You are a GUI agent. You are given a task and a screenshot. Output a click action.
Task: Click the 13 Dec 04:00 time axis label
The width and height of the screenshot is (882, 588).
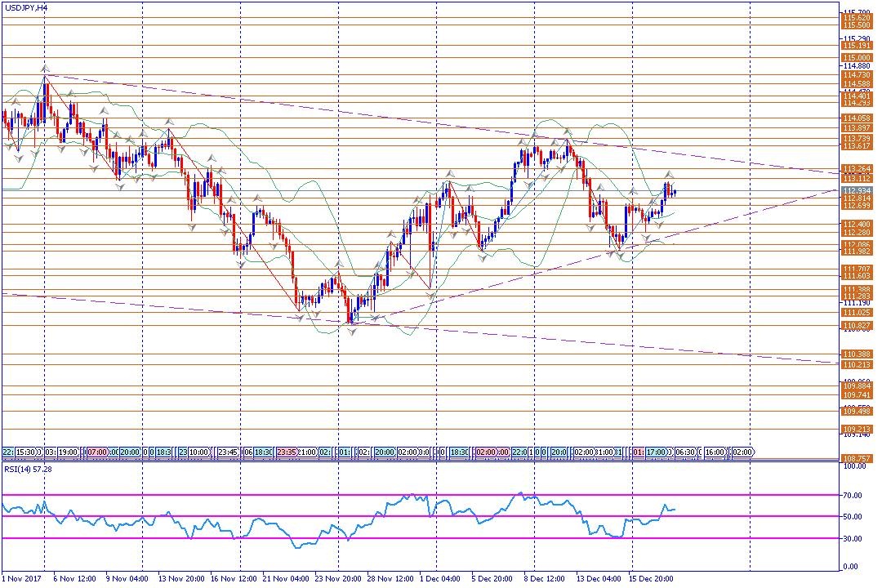[599, 578]
